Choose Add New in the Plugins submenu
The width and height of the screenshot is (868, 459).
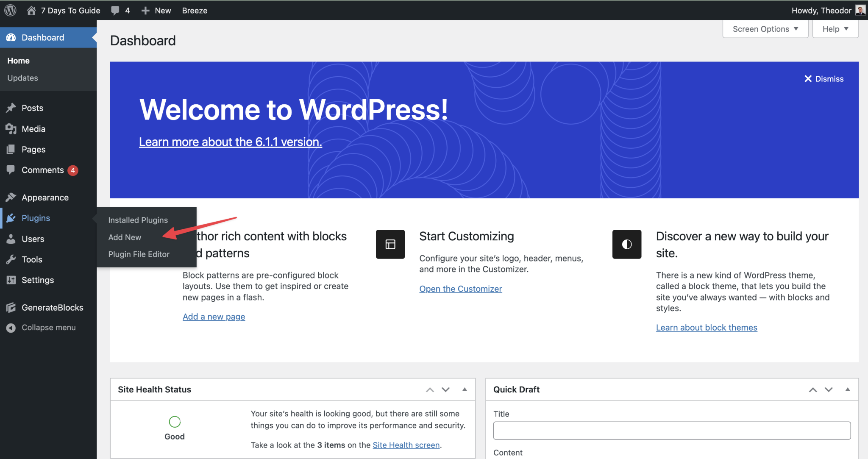(x=125, y=237)
